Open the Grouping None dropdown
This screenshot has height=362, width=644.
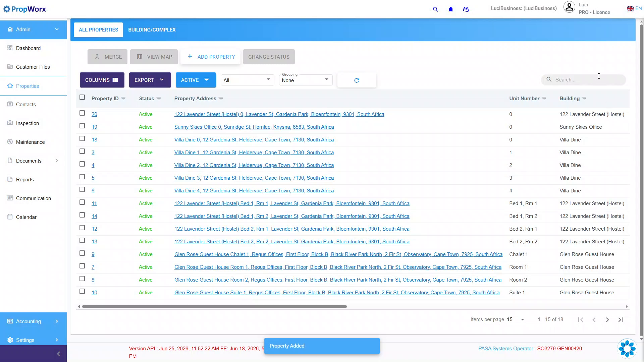(306, 80)
